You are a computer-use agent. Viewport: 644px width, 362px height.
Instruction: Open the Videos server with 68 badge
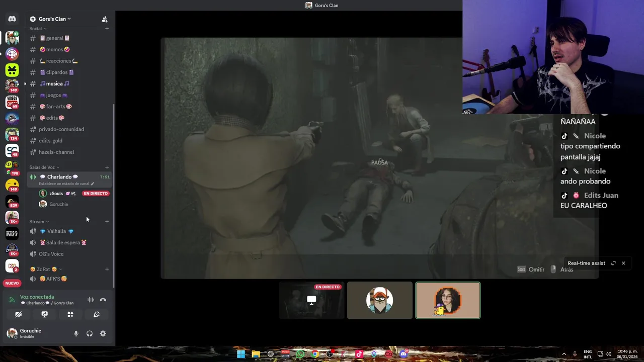(x=12, y=102)
